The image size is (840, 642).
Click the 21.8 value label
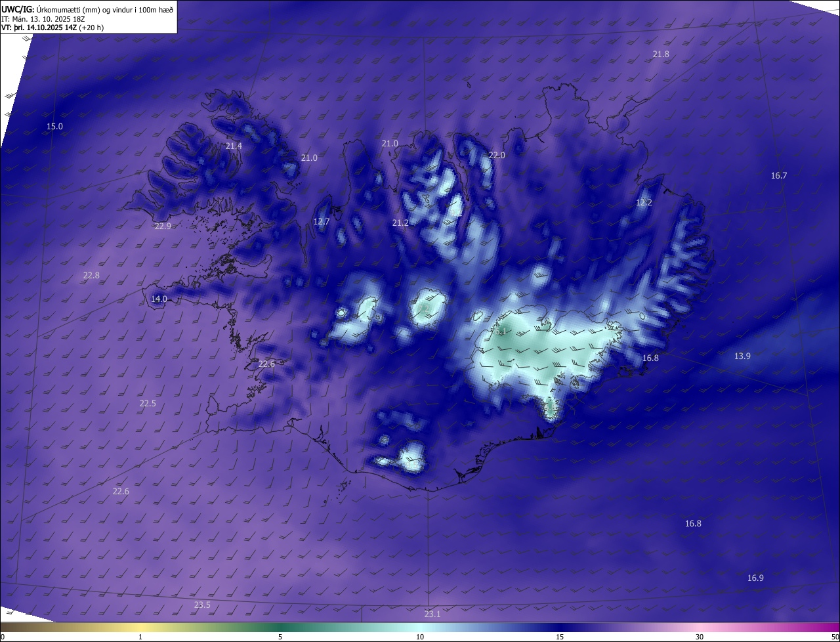661,54
